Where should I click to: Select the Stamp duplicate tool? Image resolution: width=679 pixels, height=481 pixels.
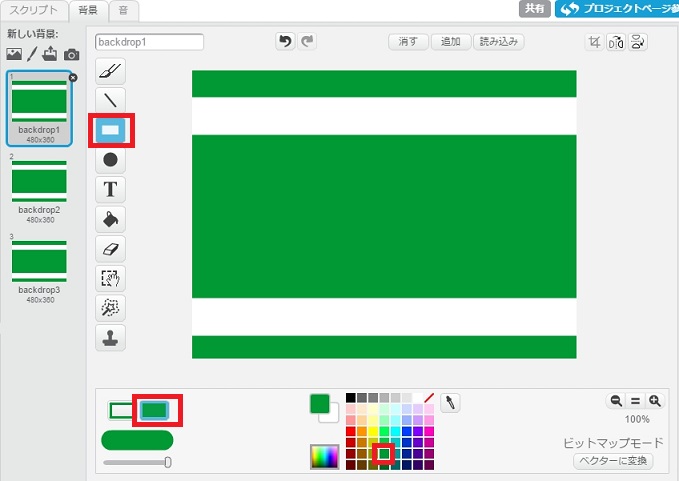(x=110, y=338)
